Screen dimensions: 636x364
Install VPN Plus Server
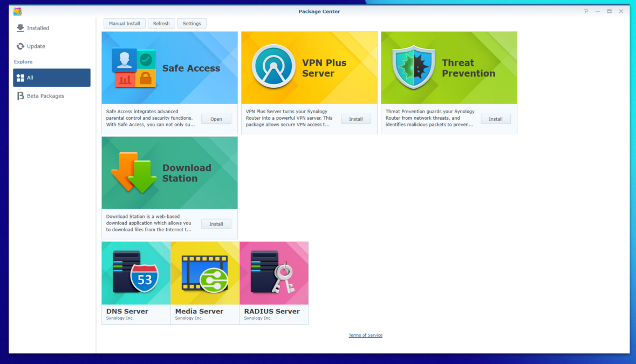355,119
